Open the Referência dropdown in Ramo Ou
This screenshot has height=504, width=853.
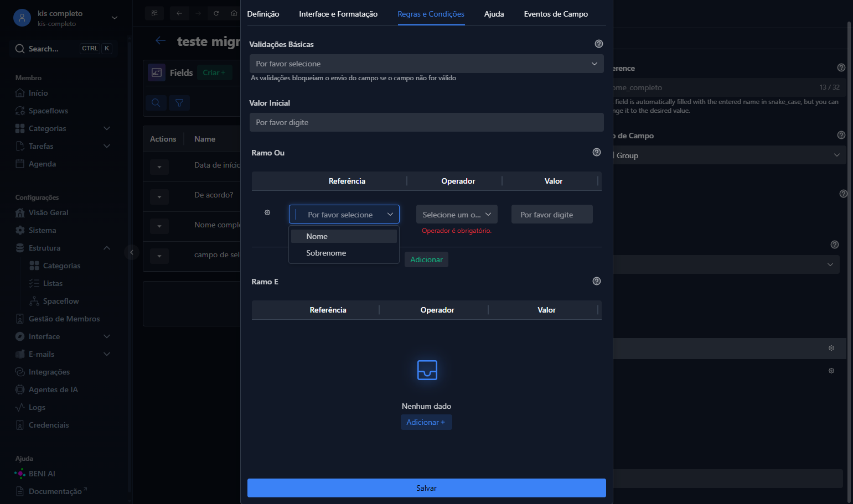click(x=344, y=214)
